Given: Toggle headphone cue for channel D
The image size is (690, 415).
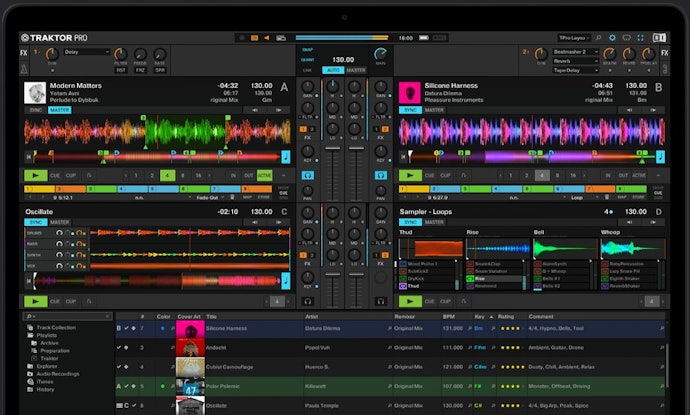Looking at the screenshot, I should pos(381,301).
